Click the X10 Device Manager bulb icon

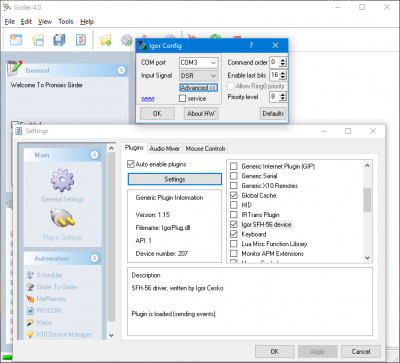tap(30, 334)
